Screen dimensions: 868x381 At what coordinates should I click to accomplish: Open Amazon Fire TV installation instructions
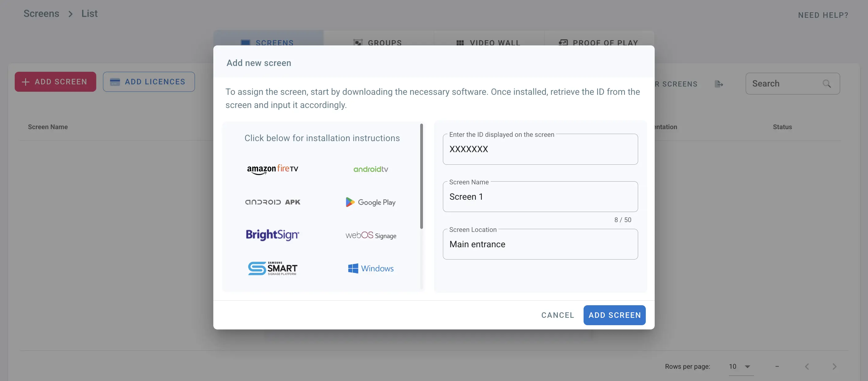pyautogui.click(x=272, y=169)
